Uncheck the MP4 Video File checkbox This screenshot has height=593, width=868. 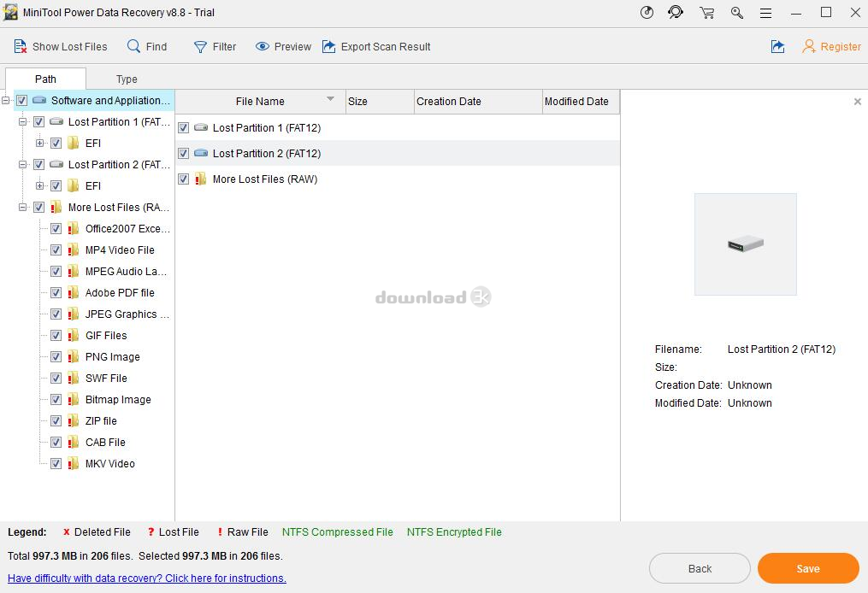[x=56, y=250]
